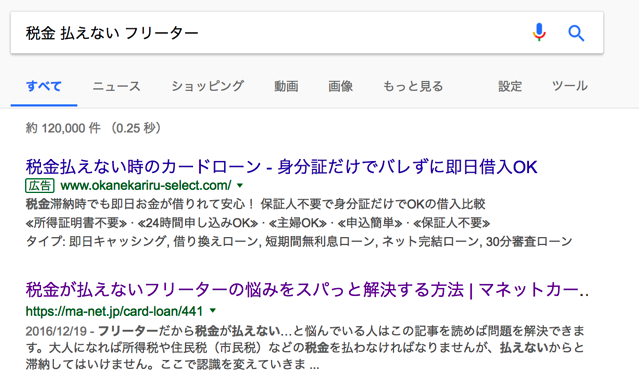Click the https://ma-net.jp/card-loan/441 URL

(x=114, y=311)
